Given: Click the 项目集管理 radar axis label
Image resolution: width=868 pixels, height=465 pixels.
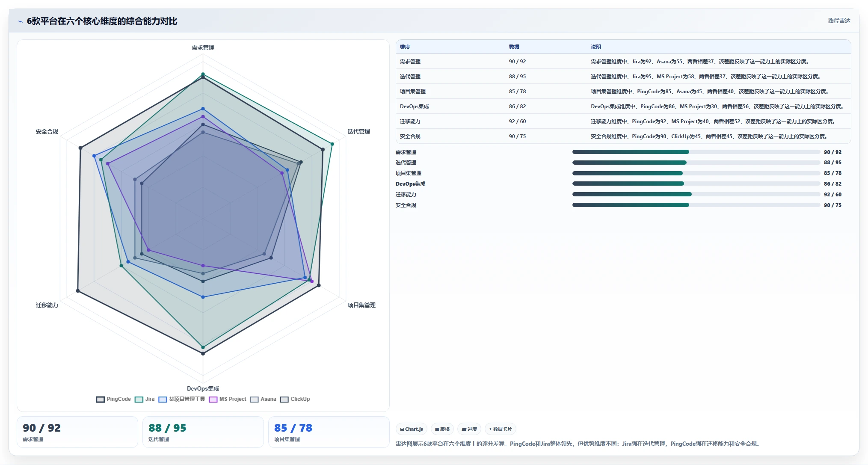Looking at the screenshot, I should point(361,305).
